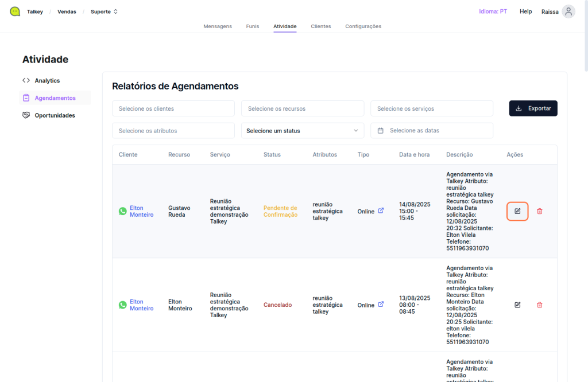Open Oportunidades in the sidebar
Image resolution: width=588 pixels, height=382 pixels.
55,115
